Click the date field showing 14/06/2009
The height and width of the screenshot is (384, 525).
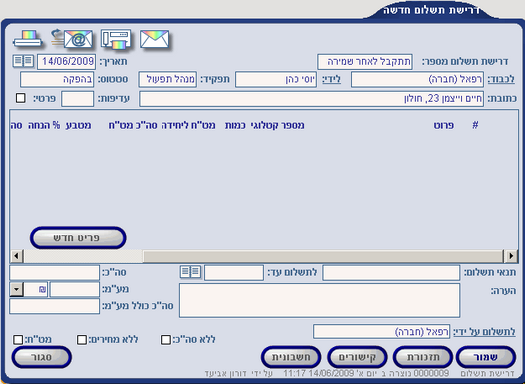tap(66, 62)
